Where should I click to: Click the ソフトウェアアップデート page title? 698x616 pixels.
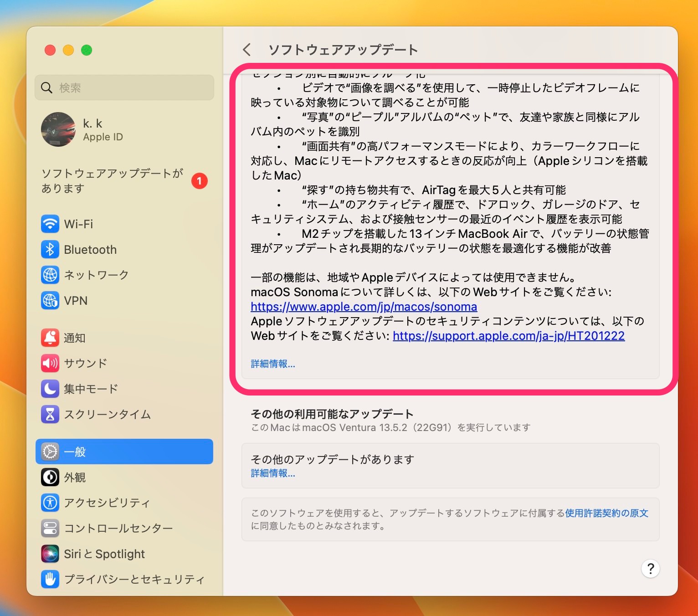tap(343, 50)
